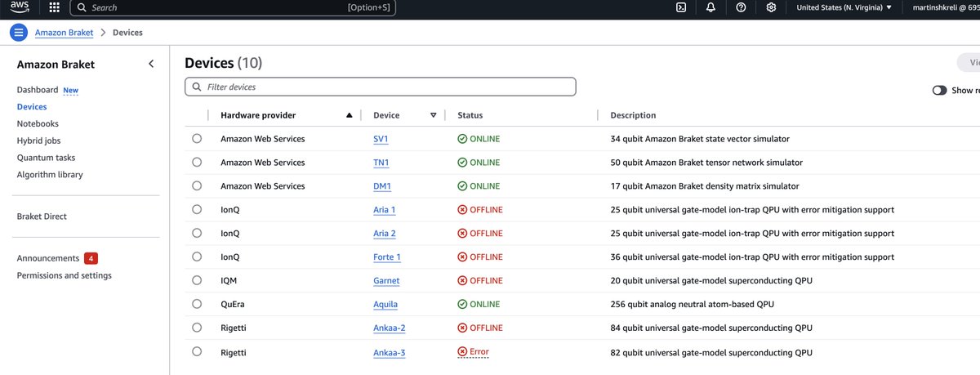Click the Announcements count badge

pos(91,258)
